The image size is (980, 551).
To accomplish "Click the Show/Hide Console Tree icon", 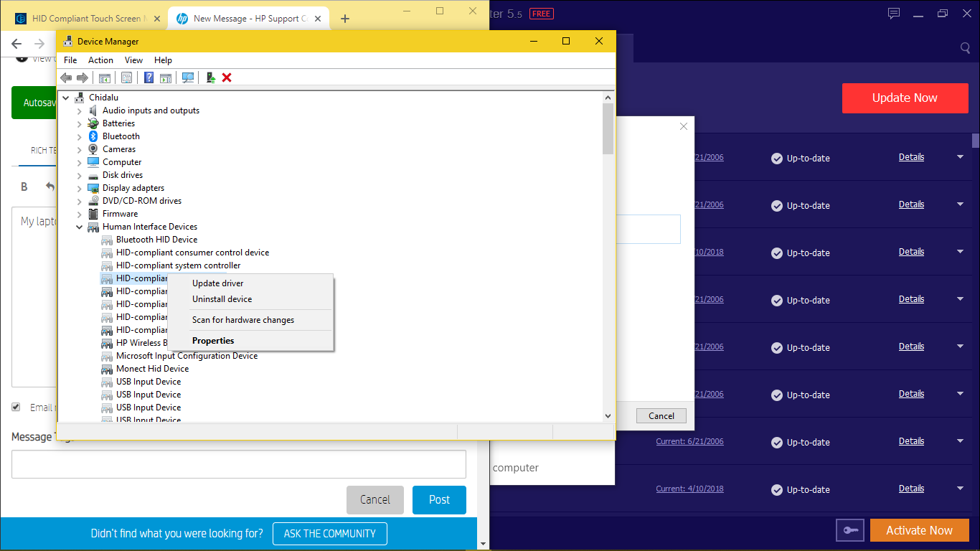I will pyautogui.click(x=105, y=77).
